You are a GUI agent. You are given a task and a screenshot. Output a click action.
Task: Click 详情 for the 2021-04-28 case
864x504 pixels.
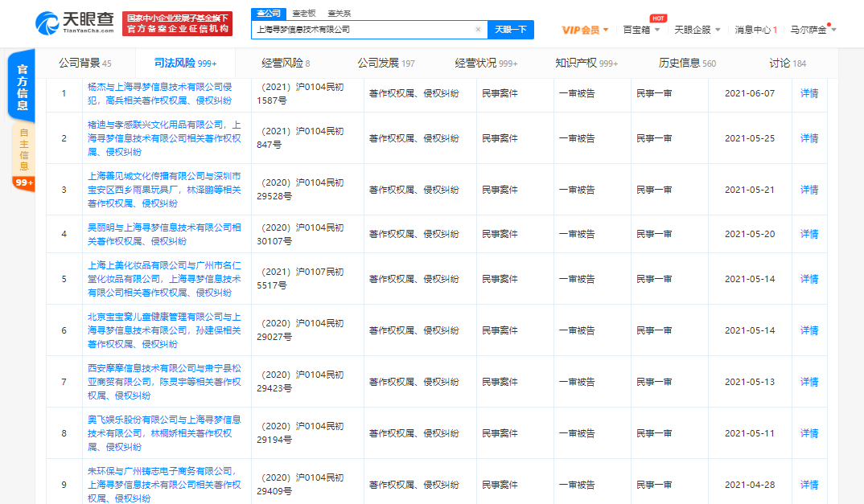[x=809, y=485]
